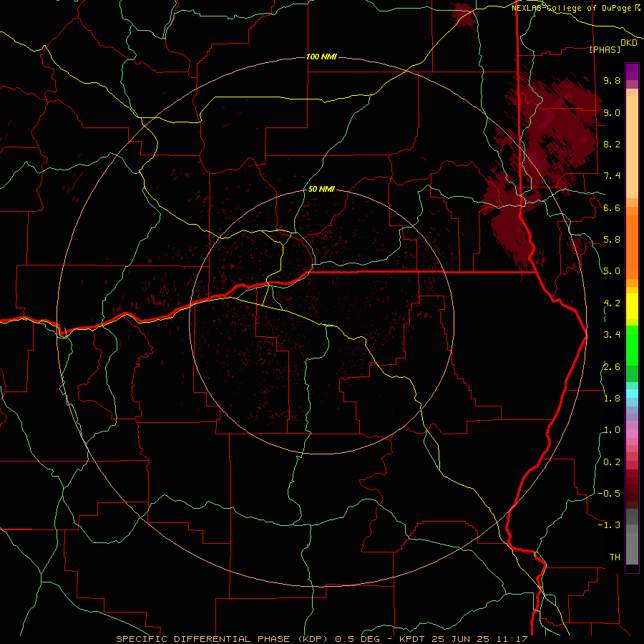The height and width of the screenshot is (644, 644).
Task: Click the DKD [PHAS] legend header
Action: coord(613,46)
